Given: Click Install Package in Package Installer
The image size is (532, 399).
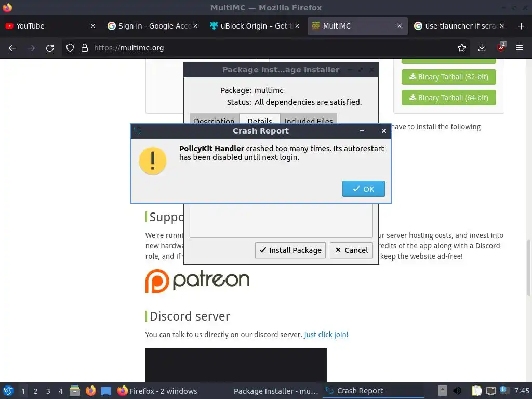Looking at the screenshot, I should pyautogui.click(x=290, y=250).
